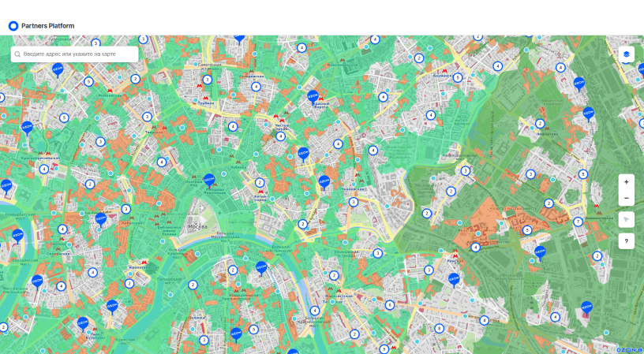The image size is (644, 354).
Task: Click the Маяковская metro station icon
Action: click(x=109, y=90)
